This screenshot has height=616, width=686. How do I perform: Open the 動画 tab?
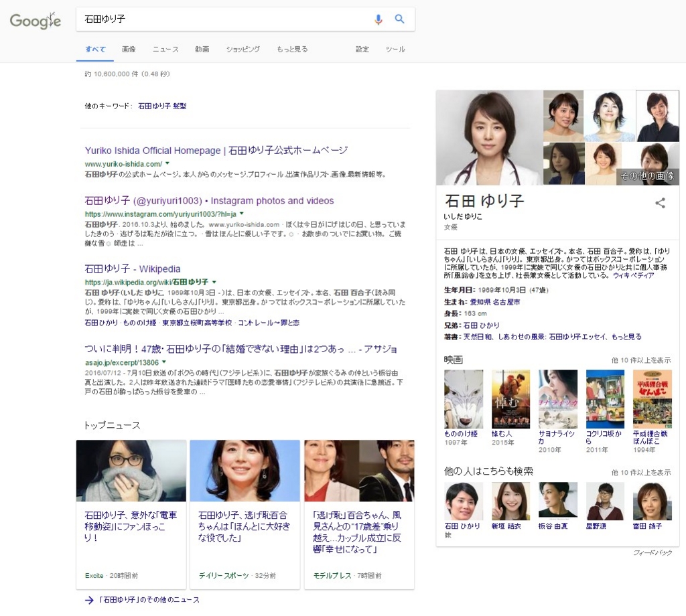pos(202,50)
